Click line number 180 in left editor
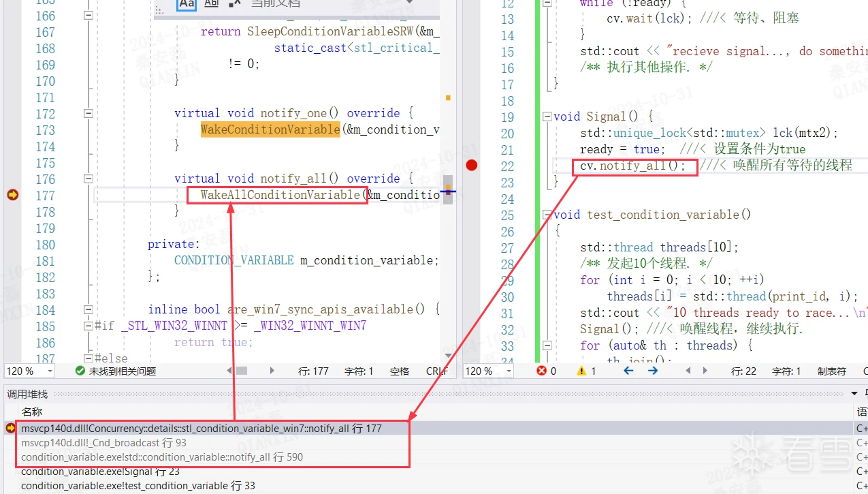 click(x=45, y=244)
